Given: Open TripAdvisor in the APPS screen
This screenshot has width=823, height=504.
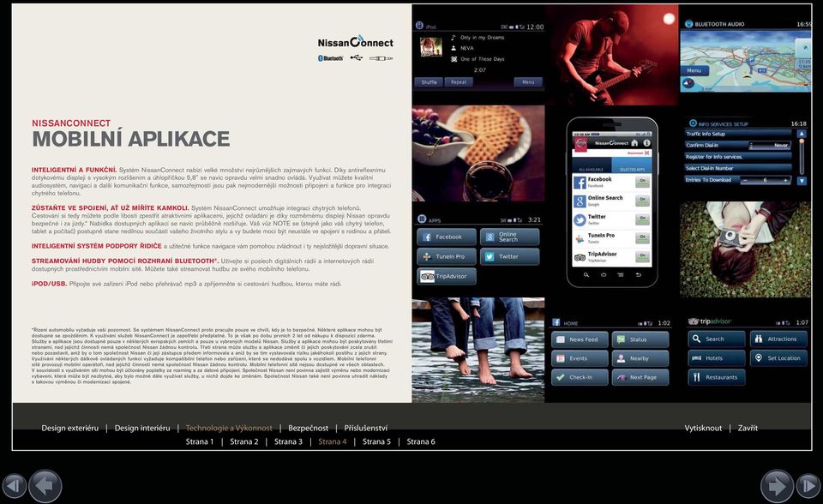Looking at the screenshot, I should pos(447,276).
